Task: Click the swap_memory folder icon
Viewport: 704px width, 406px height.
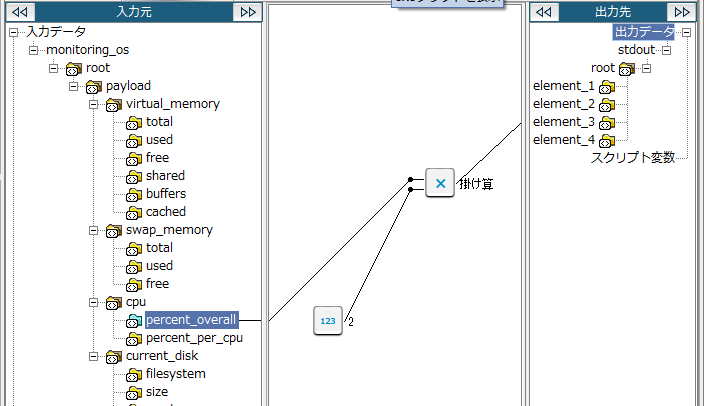Action: pos(113,230)
